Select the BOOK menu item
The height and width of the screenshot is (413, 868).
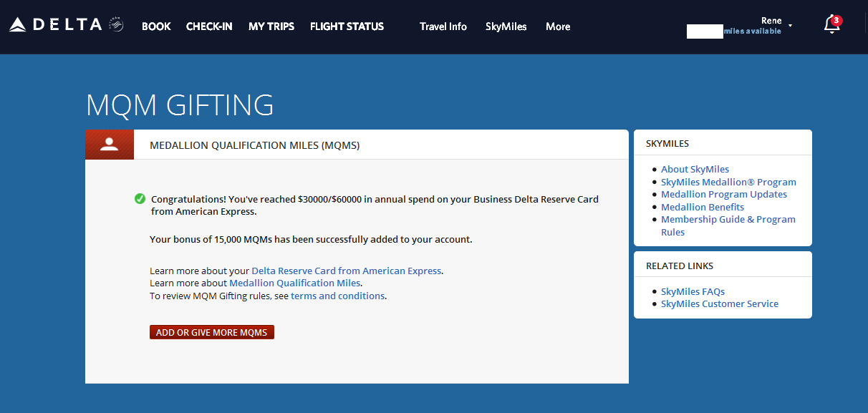tap(156, 26)
